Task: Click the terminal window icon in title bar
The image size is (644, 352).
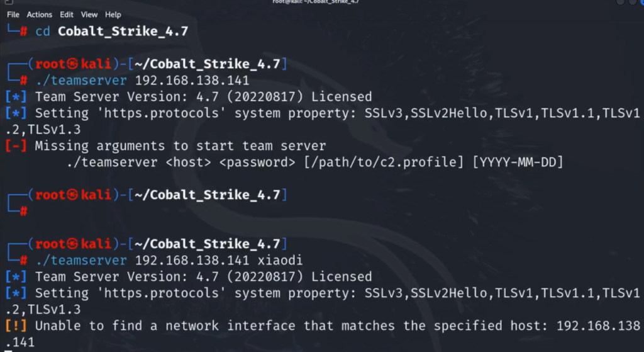Action: 9,2
